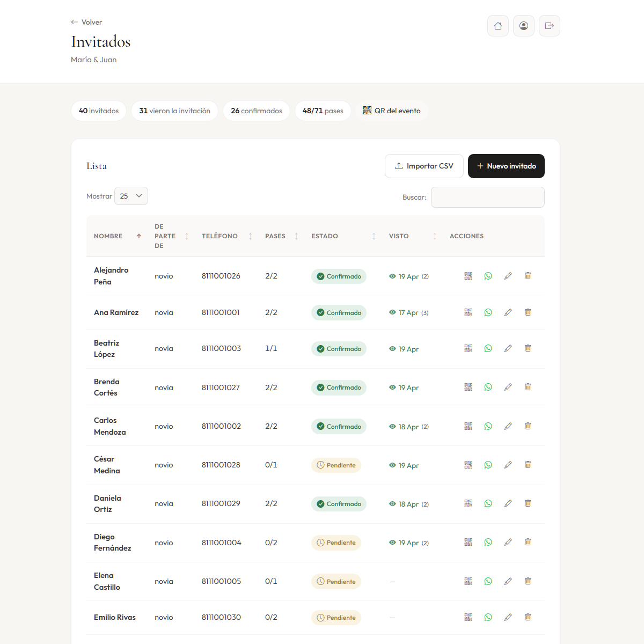Delete César Medina from list
Viewport: 644px width, 644px height.
pyautogui.click(x=528, y=465)
